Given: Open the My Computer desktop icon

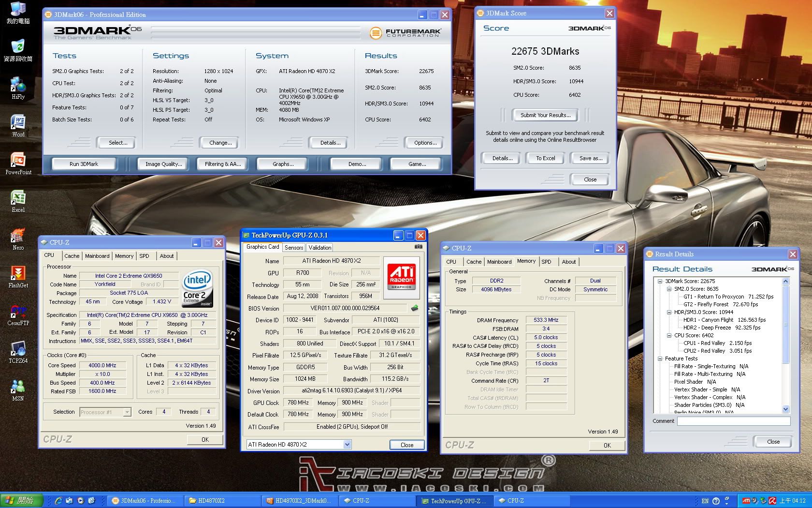Looking at the screenshot, I should [x=18, y=12].
